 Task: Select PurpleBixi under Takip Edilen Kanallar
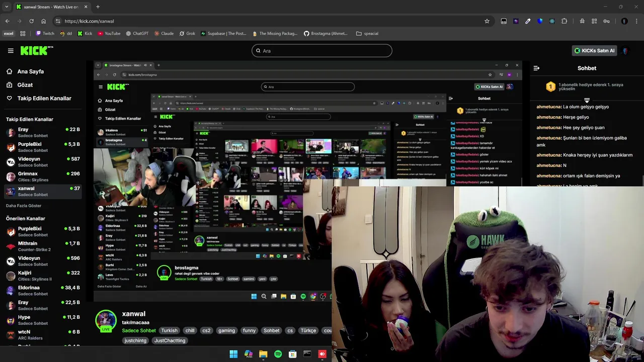click(x=42, y=147)
